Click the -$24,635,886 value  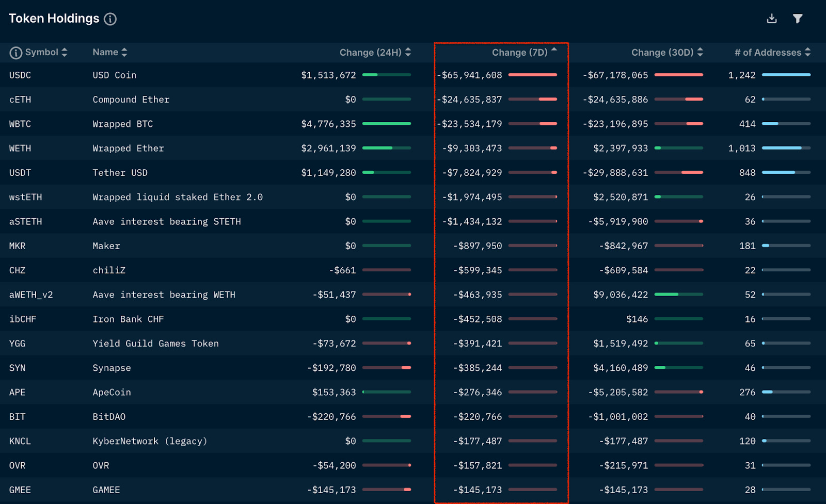tap(615, 100)
